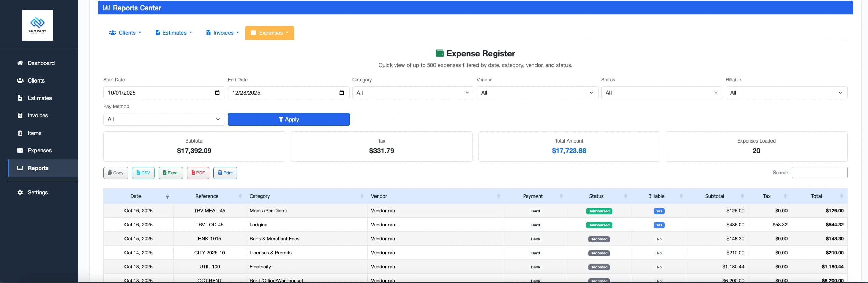Apply the expense filters
Image resolution: width=868 pixels, height=283 pixels.
289,119
